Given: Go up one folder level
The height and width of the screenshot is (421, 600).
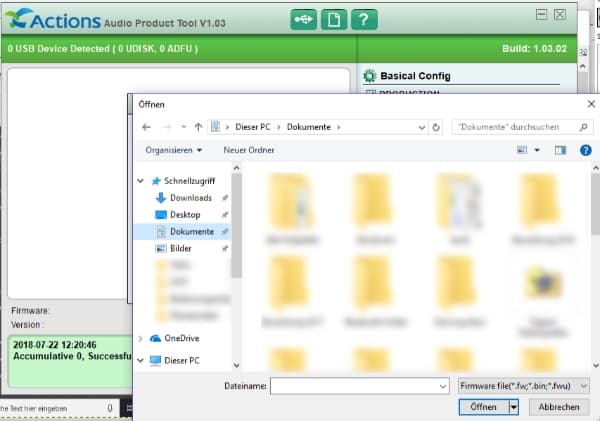Looking at the screenshot, I should (x=198, y=127).
